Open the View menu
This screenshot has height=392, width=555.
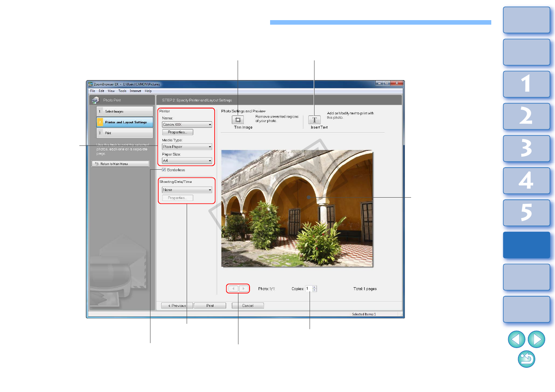click(x=111, y=91)
